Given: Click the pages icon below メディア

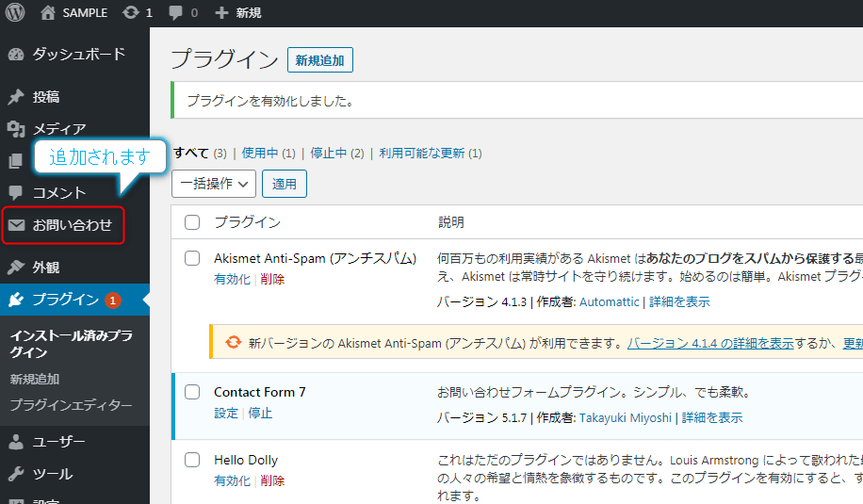Looking at the screenshot, I should click(15, 161).
